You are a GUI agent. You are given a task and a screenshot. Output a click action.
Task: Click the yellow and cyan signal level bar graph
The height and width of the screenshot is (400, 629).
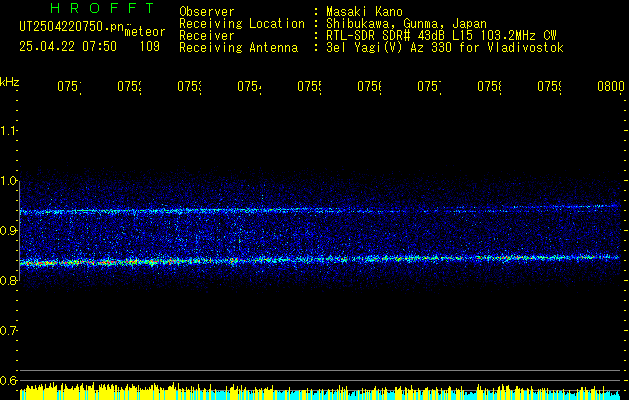tap(320, 392)
